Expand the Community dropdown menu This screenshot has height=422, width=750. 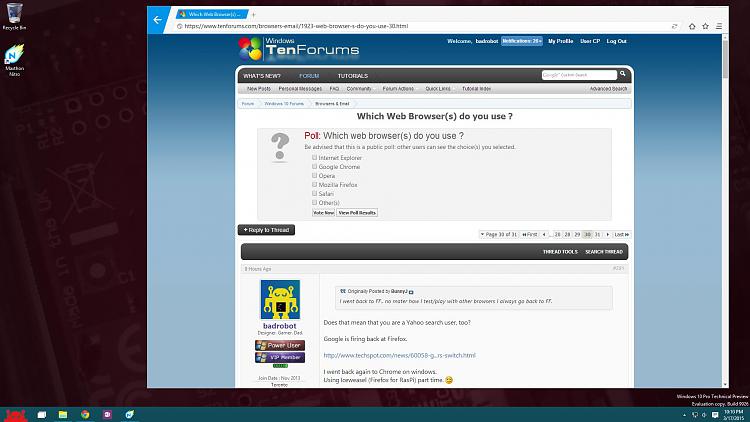(x=360, y=89)
